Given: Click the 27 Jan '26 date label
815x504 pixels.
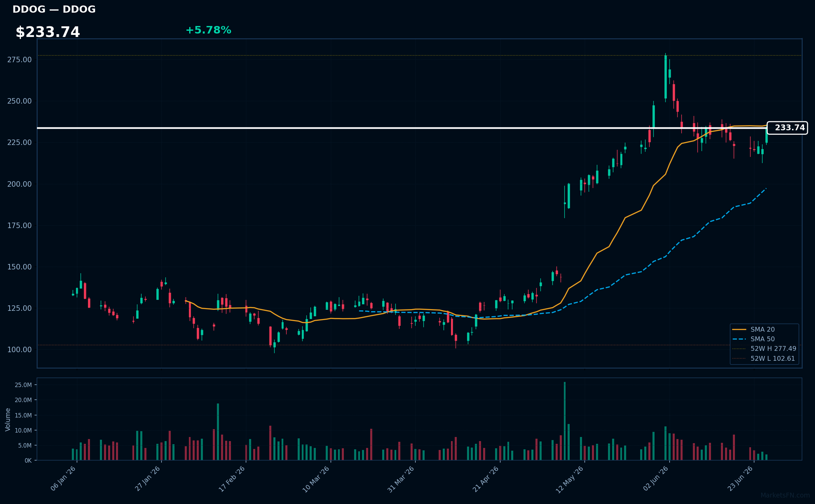Looking at the screenshot, I should click(x=148, y=478).
